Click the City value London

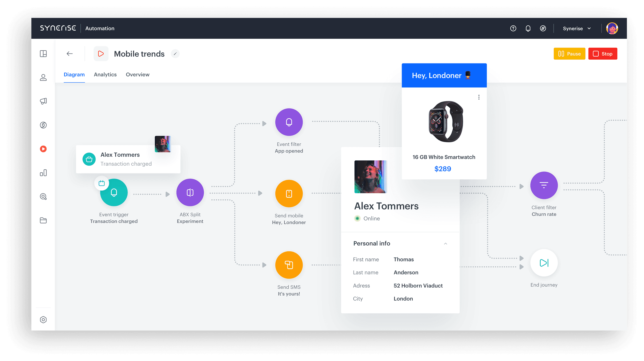(403, 298)
